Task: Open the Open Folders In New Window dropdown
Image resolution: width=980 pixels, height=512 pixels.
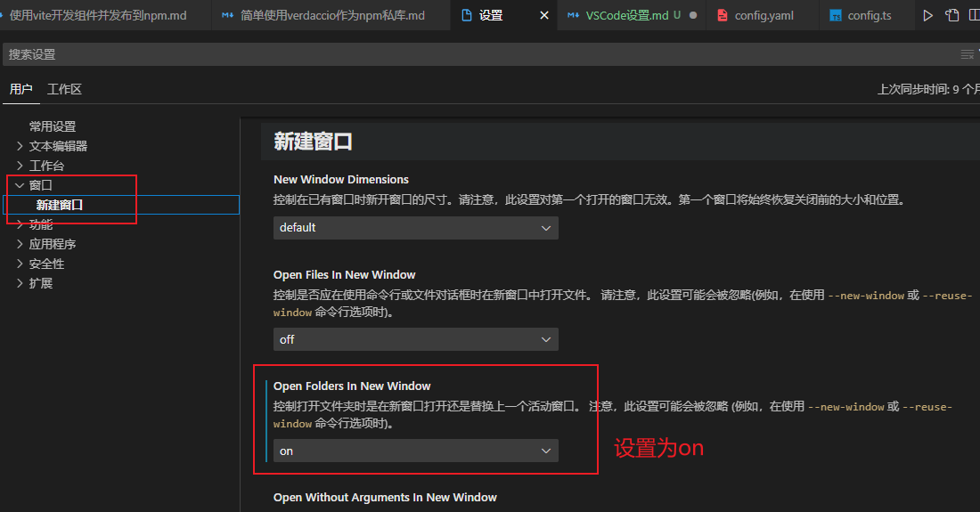Action: coord(415,451)
